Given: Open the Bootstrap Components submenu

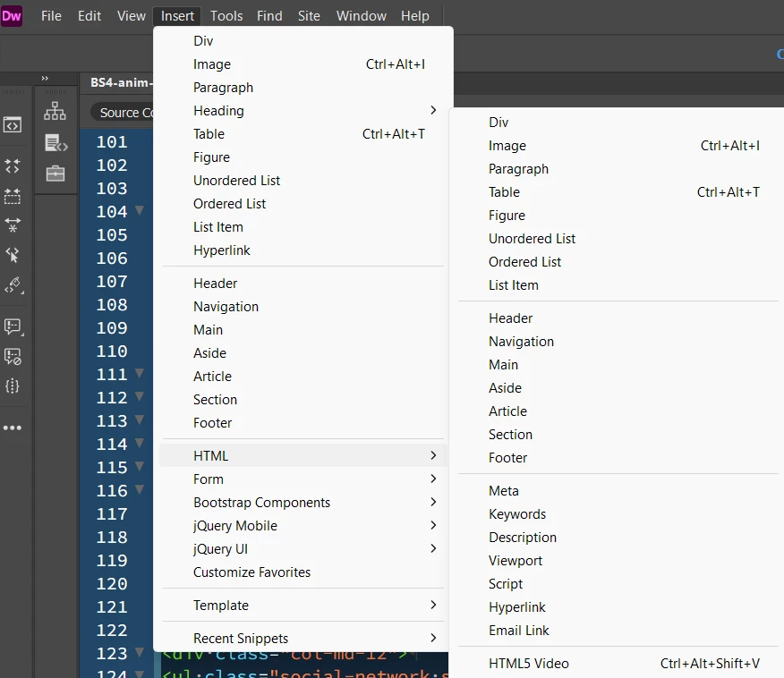Looking at the screenshot, I should (303, 503).
